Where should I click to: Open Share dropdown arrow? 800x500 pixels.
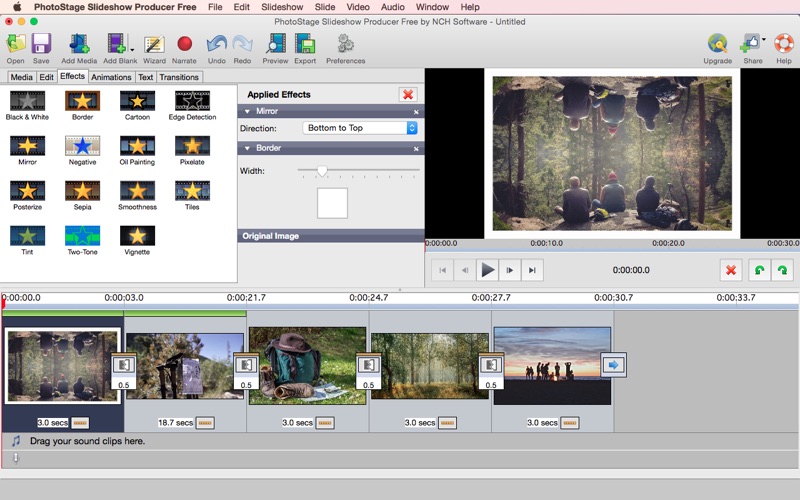point(764,39)
